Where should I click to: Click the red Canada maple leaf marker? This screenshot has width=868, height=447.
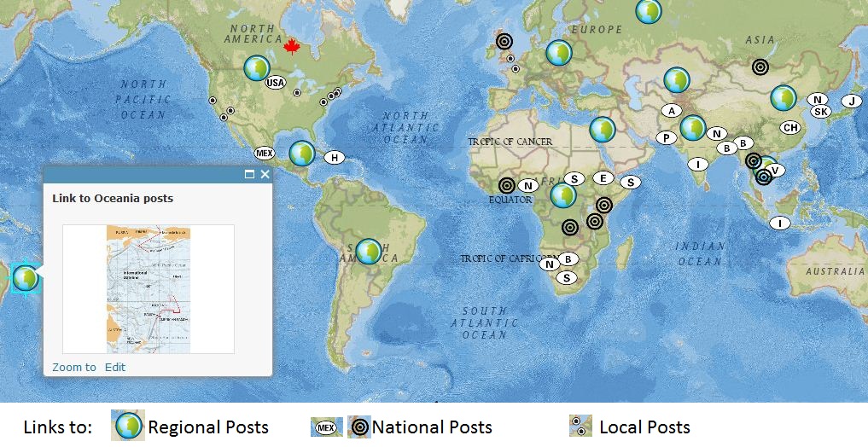point(294,45)
